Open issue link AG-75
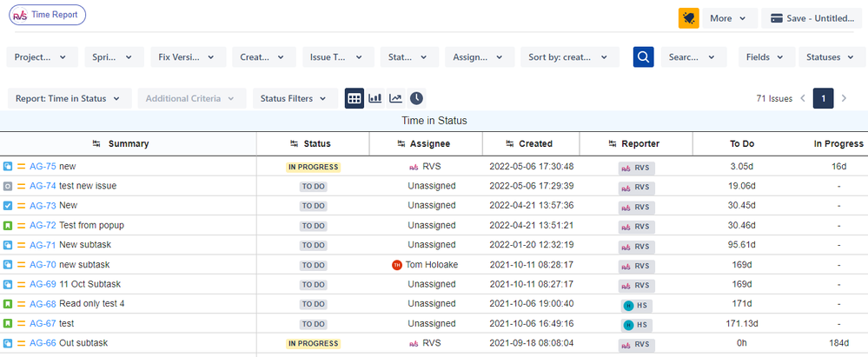The image size is (868, 357). point(43,166)
